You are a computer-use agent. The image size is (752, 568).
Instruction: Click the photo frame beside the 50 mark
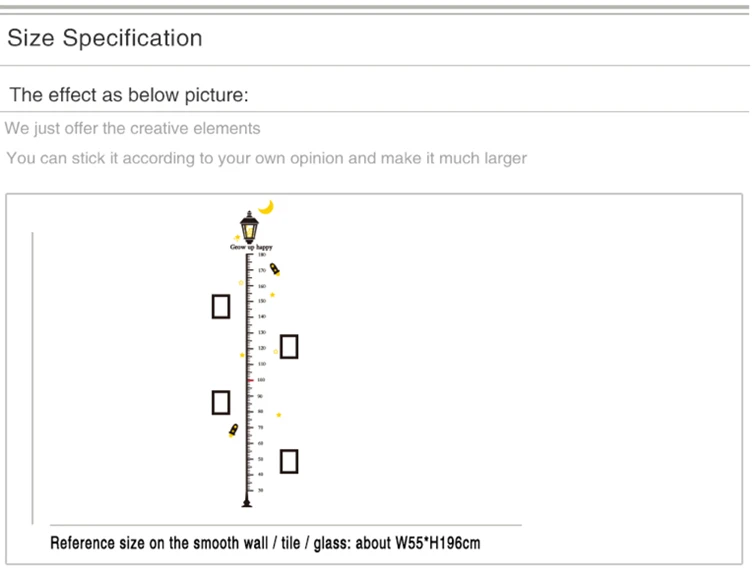pos(289,462)
